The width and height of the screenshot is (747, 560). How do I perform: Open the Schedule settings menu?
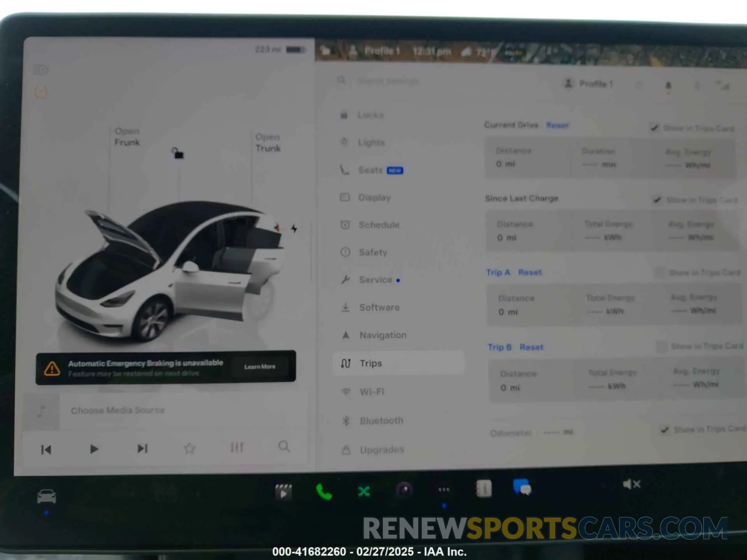point(370,225)
